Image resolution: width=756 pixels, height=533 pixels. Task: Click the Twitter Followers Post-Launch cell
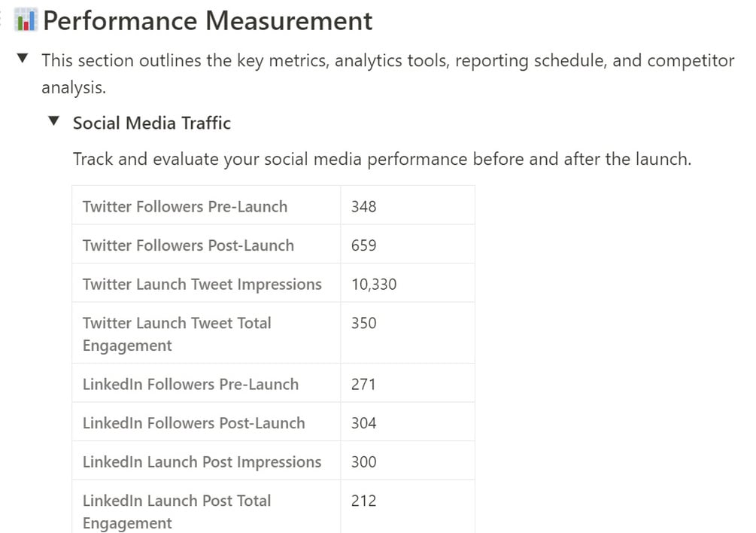(206, 244)
